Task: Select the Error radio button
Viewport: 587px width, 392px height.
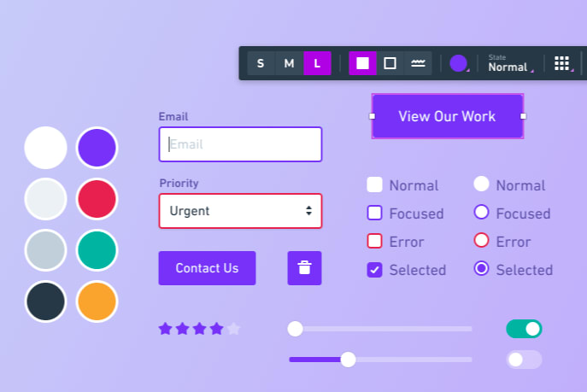Action: click(481, 240)
